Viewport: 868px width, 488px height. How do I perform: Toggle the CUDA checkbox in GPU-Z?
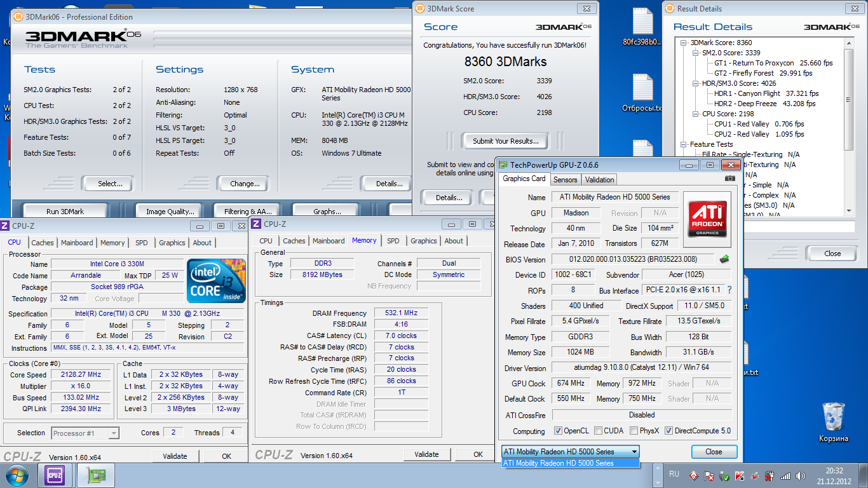tap(598, 431)
